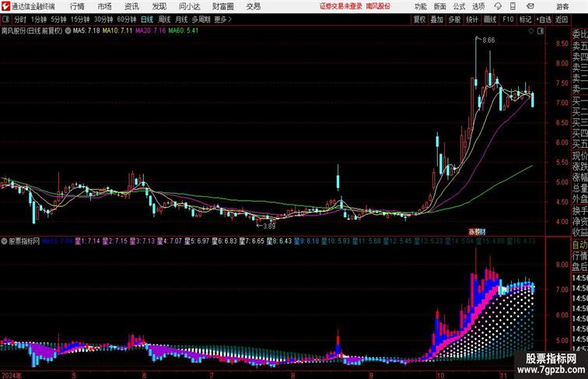This screenshot has height=379, width=588.
Task: Switch to 5分钟 period
Action: [58, 19]
